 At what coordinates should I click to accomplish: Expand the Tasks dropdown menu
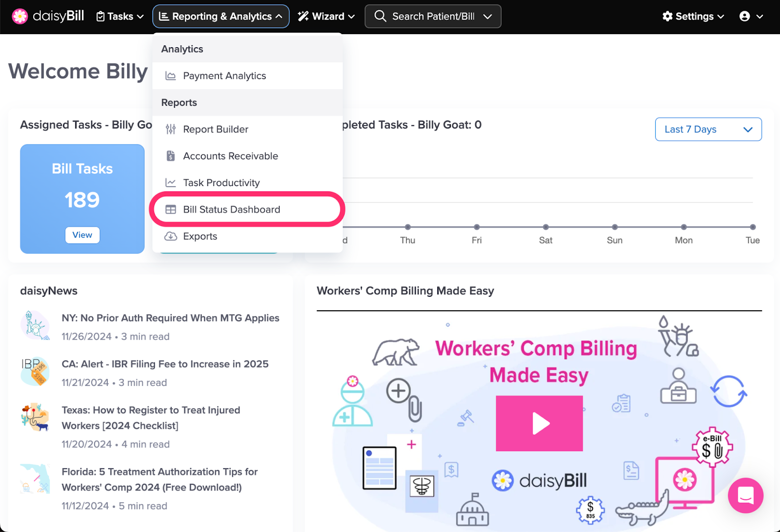point(120,17)
